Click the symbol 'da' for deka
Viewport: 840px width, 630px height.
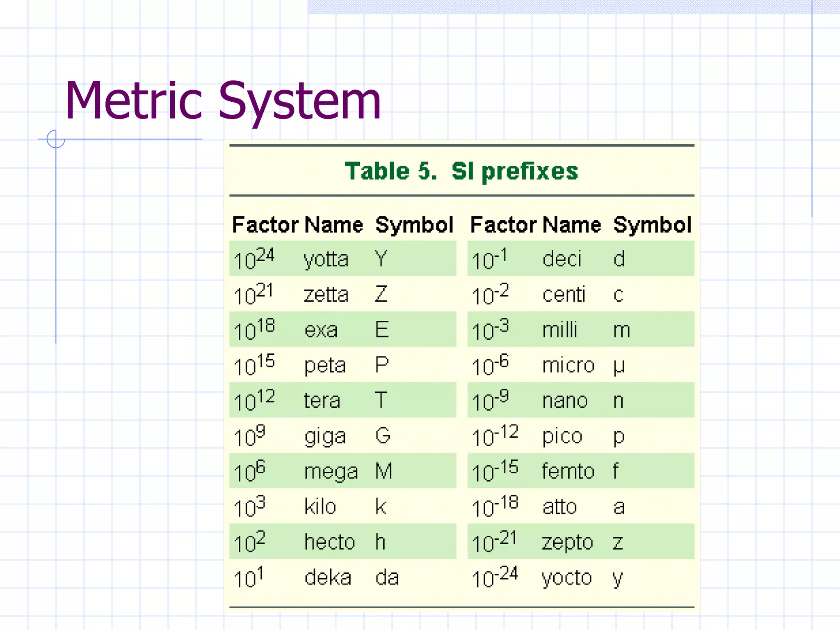(387, 577)
